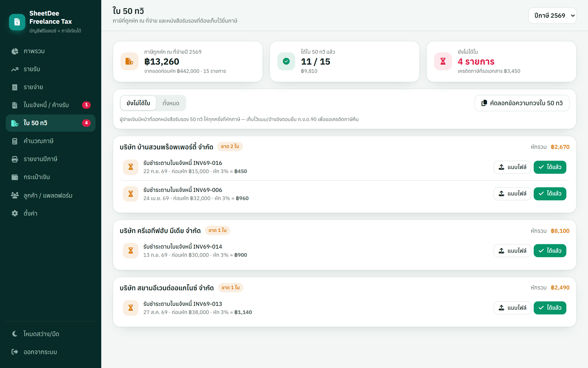The width and height of the screenshot is (588, 368).
Task: Click คัดลอกข้อความทวงใบ 50 ทวิ button
Action: 522,103
